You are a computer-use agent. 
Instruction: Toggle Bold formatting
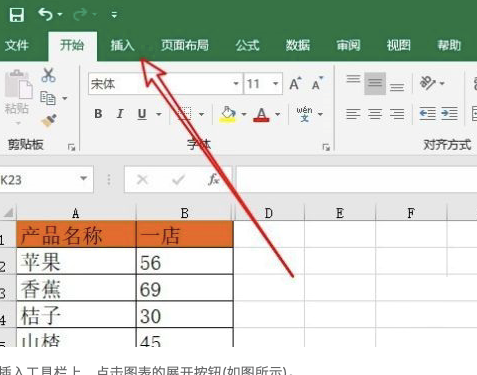tap(98, 114)
